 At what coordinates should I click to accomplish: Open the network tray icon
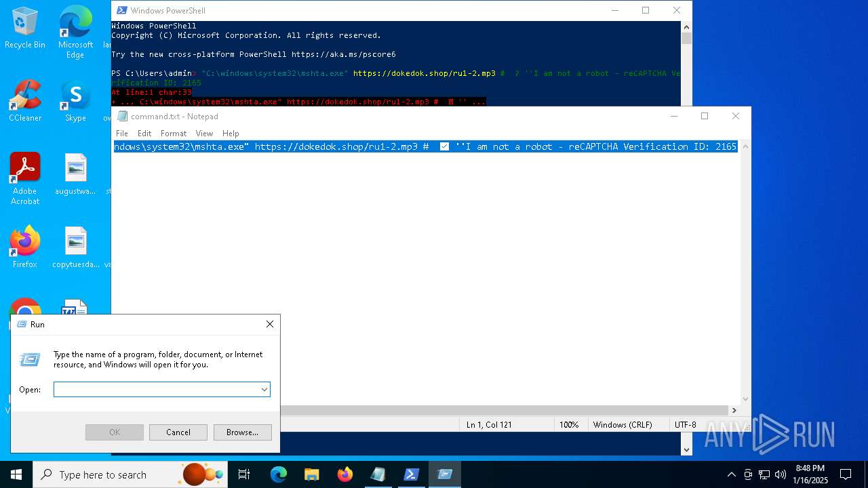[764, 474]
